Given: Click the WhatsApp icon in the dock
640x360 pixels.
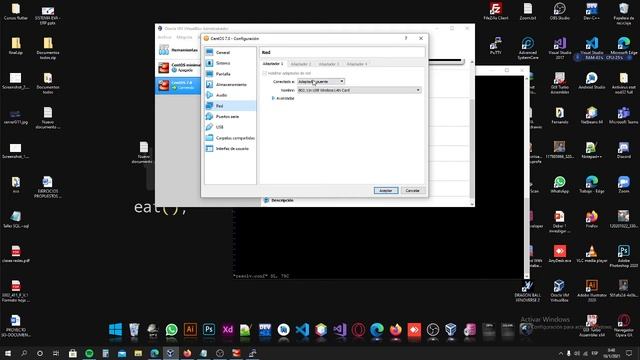Looking at the screenshot, I should pyautogui.click(x=171, y=329).
